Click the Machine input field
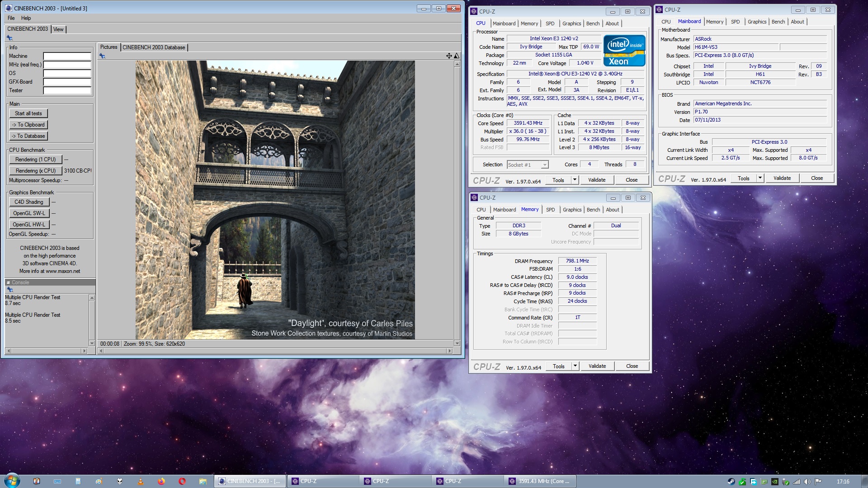Viewport: 868px width, 488px height. click(67, 56)
